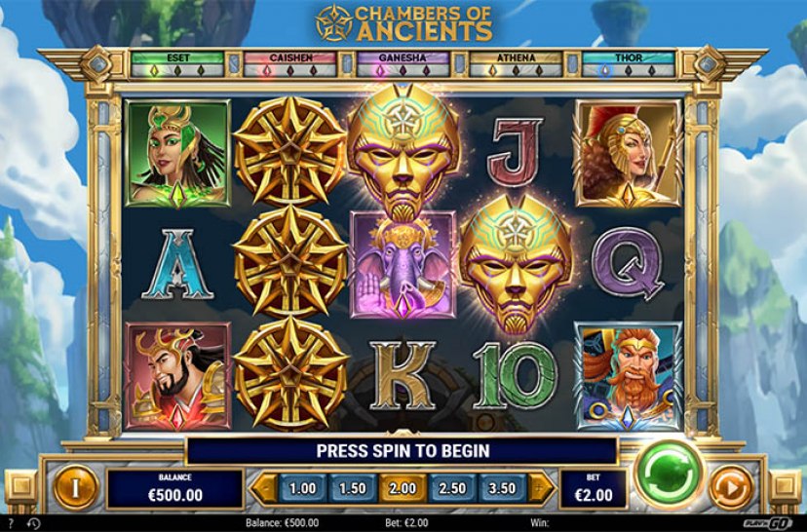Click the green Spin button
The width and height of the screenshot is (807, 532).
pos(670,473)
